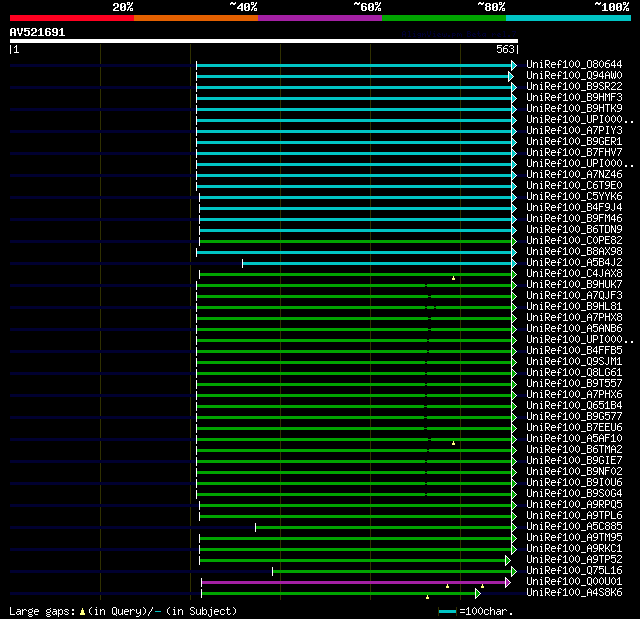Viewport: 640px width, 619px height.
Task: Select the AV521691 query name label
Action: pos(37,32)
